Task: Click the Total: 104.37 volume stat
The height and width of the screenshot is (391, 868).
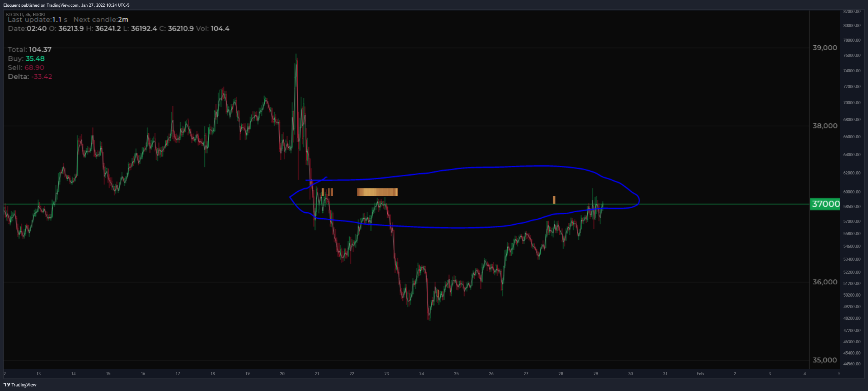Action: [x=30, y=49]
